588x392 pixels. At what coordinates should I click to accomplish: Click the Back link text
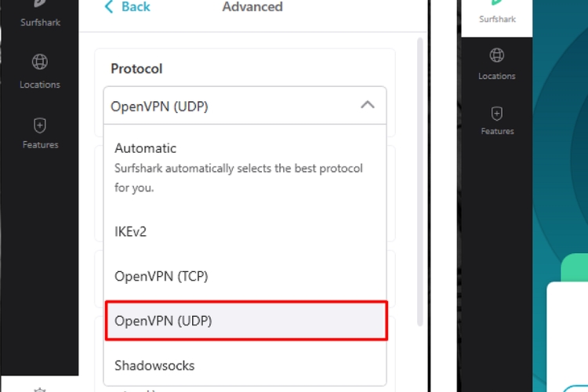(x=136, y=7)
